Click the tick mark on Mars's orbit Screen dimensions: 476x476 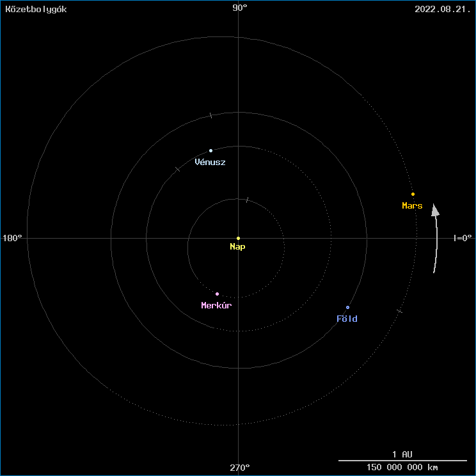click(399, 311)
